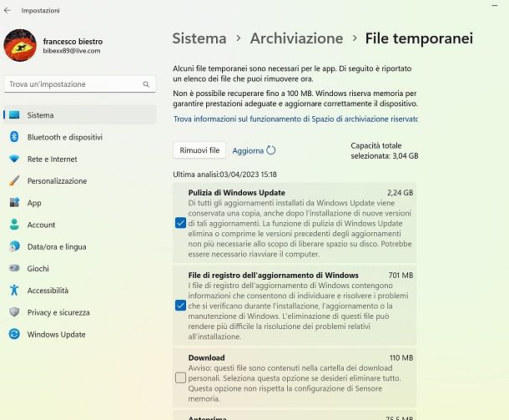Click the 701 MB size value
This screenshot has width=509, height=420.
coord(401,275)
